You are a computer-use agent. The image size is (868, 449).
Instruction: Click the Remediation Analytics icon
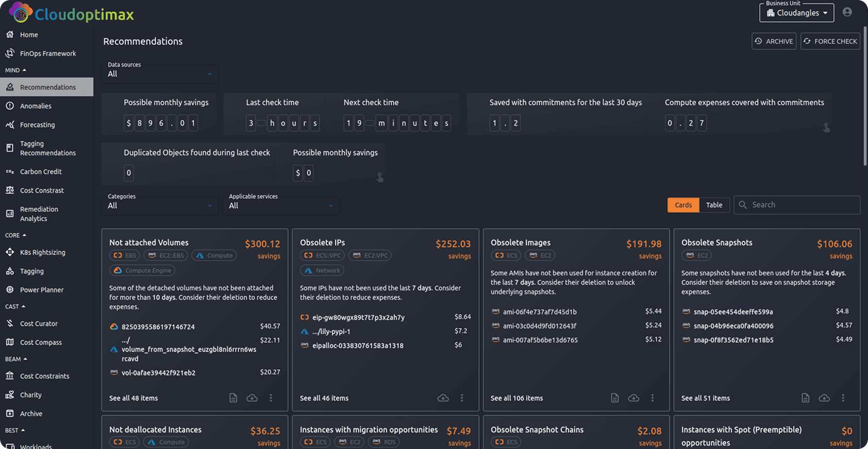(10, 213)
